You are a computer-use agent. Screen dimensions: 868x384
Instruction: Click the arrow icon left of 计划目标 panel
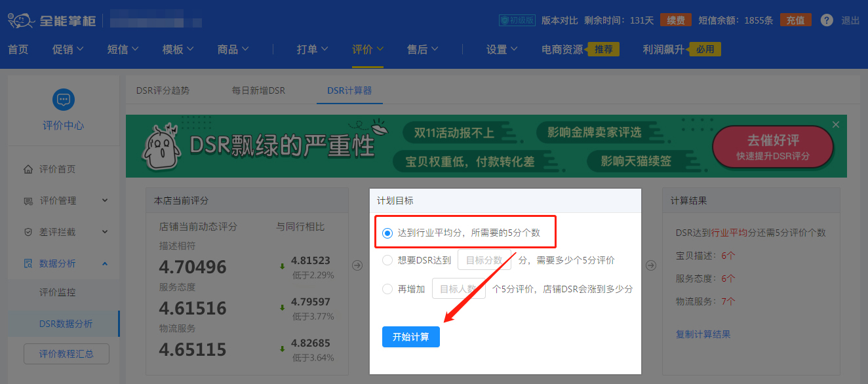tap(357, 265)
